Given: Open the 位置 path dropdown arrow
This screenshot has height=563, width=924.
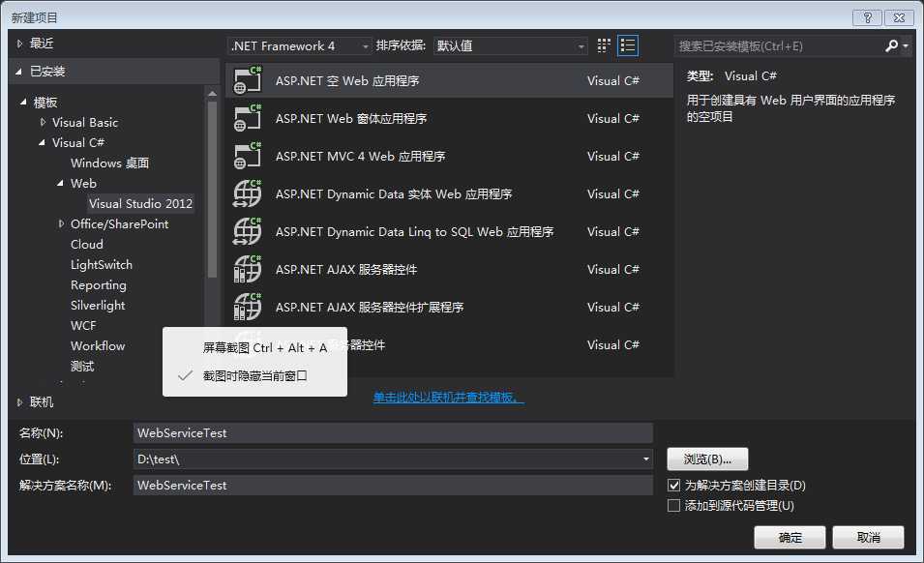Looking at the screenshot, I should point(646,459).
